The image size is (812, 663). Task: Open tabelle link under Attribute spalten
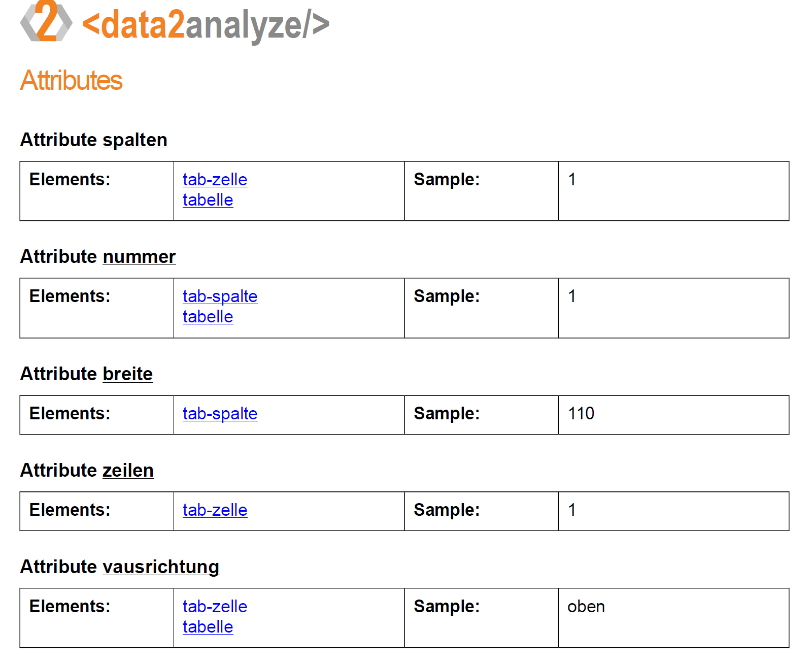point(208,200)
